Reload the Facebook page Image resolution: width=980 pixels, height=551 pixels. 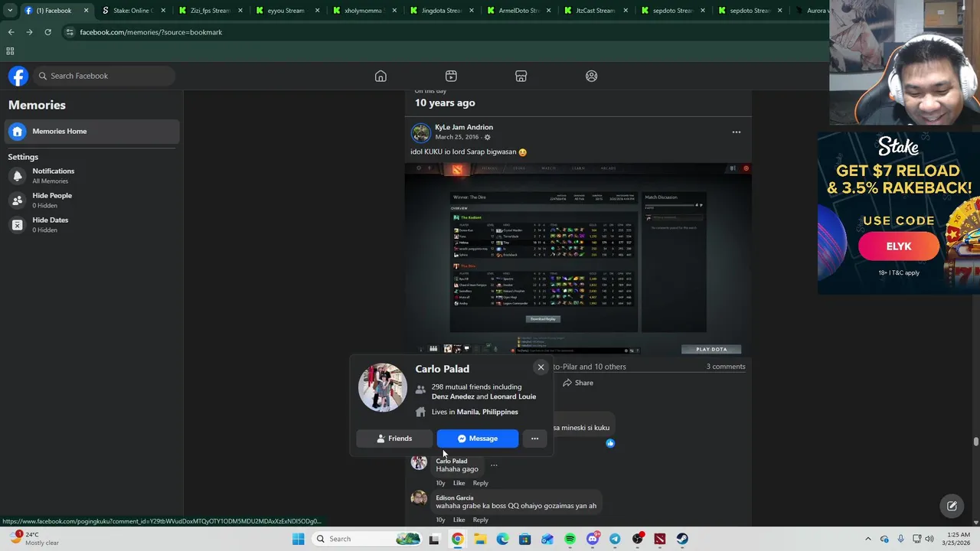pos(47,32)
